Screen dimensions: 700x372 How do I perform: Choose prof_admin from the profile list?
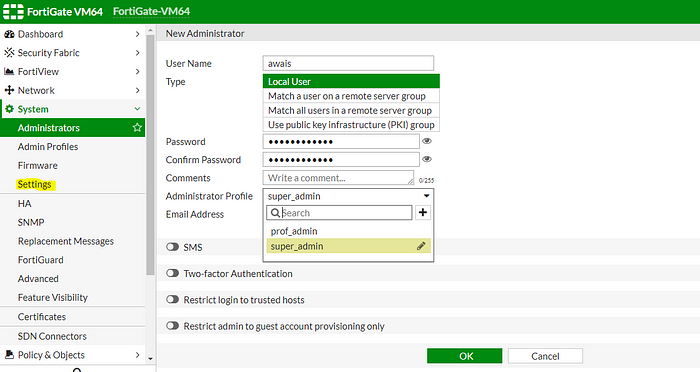pos(348,231)
